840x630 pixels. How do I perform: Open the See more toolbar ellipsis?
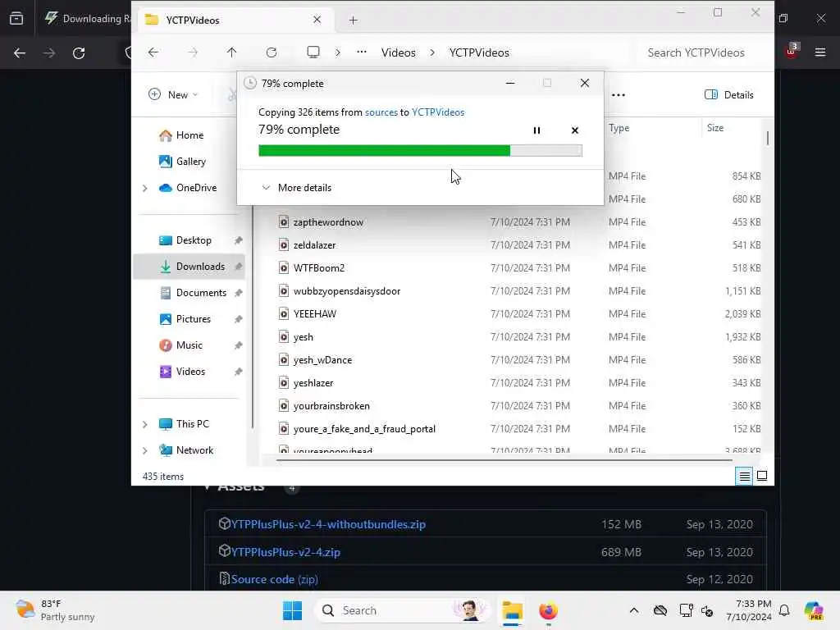point(619,95)
